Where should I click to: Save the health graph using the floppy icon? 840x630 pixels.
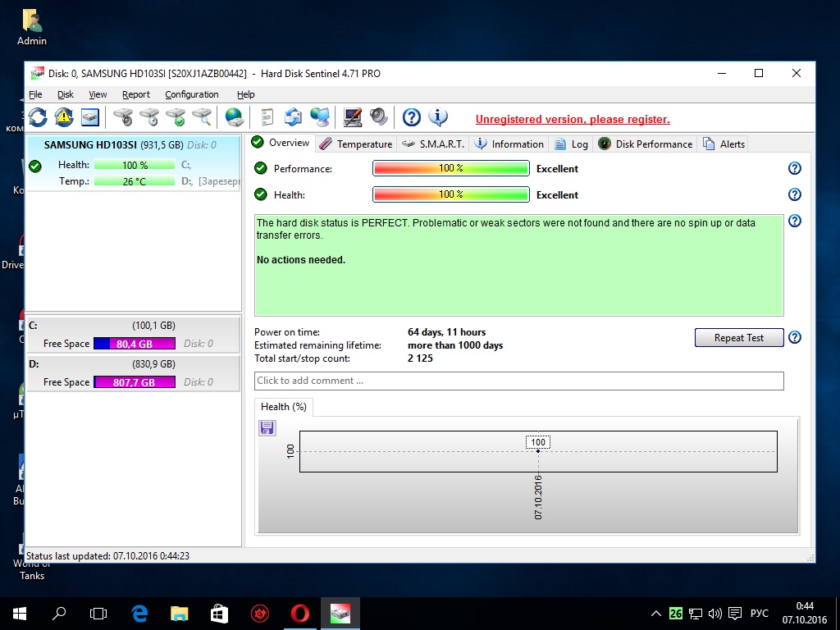pyautogui.click(x=267, y=427)
